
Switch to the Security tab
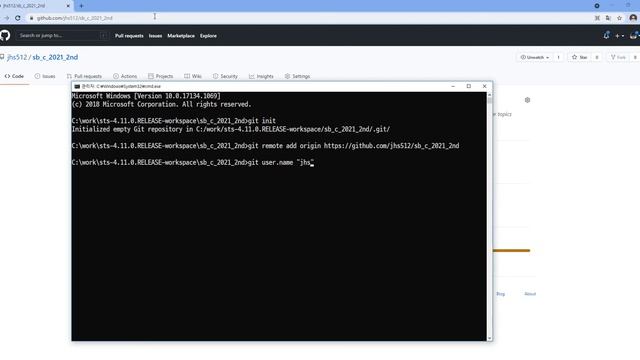[225, 76]
